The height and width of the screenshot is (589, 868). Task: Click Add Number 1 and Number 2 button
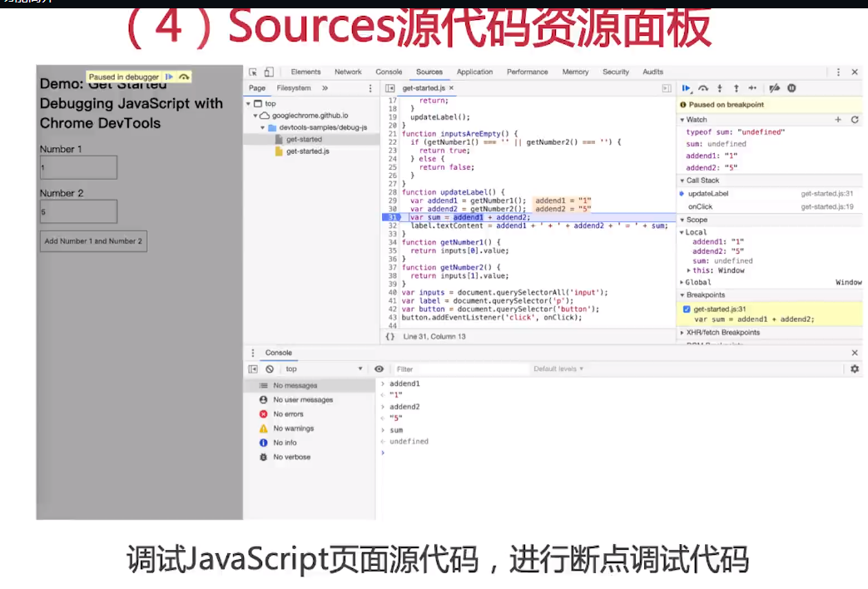coord(93,241)
